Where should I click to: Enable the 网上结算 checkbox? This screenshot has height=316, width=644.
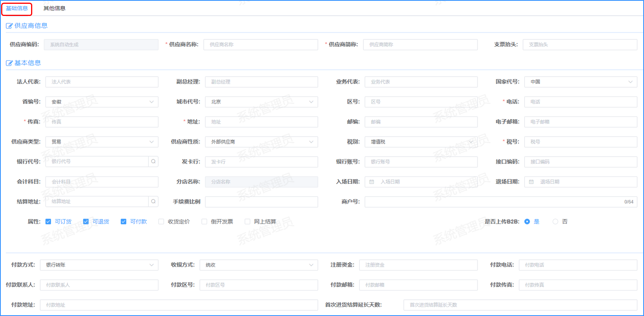(x=247, y=222)
